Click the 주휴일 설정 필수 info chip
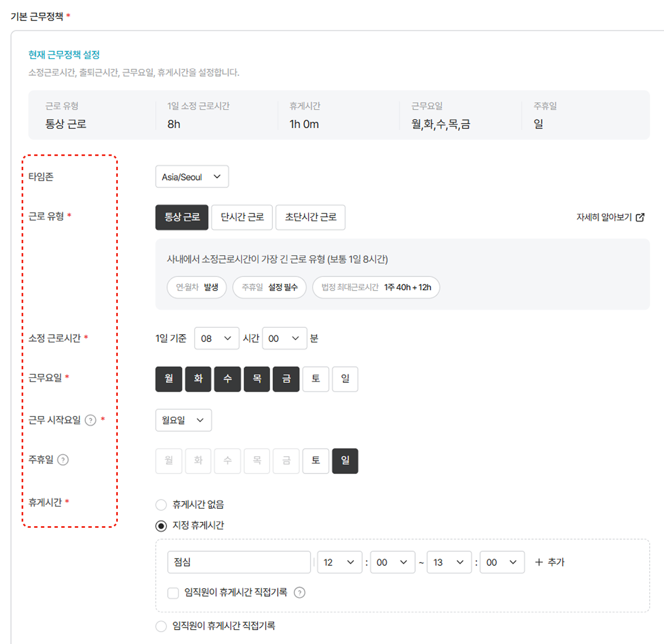Screen dimensions: 664x644 [x=269, y=287]
